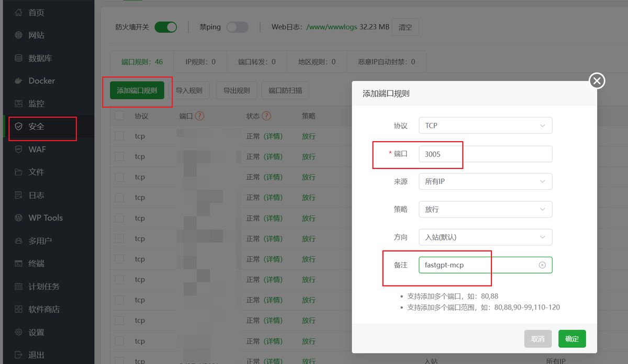Turn off the 防火墙开关 toggle
628x364 pixels.
(x=166, y=27)
